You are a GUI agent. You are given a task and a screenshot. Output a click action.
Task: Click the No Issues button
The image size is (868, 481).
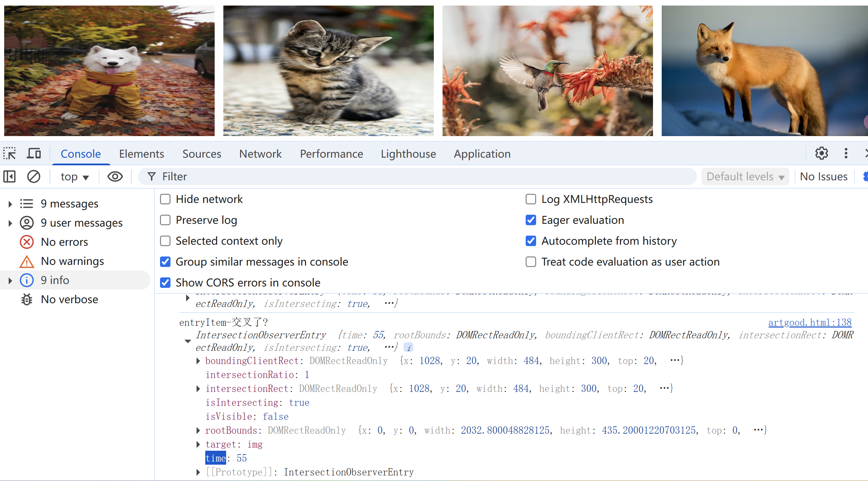(823, 176)
